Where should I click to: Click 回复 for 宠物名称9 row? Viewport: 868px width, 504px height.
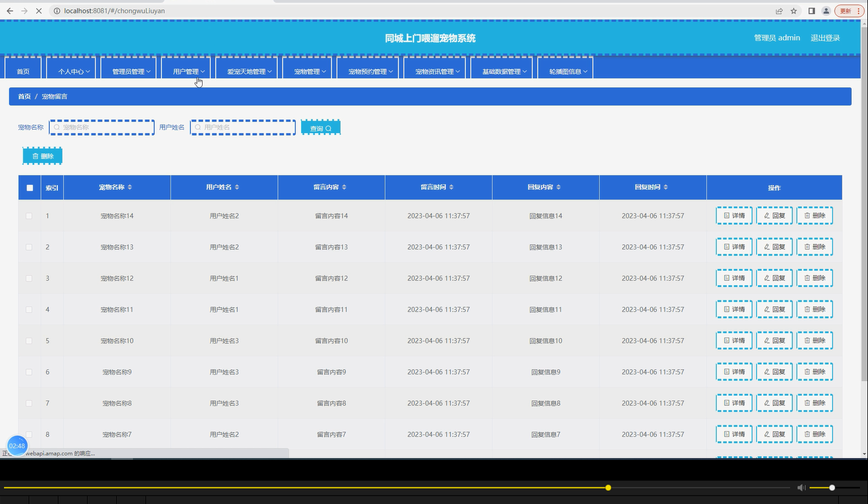775,372
